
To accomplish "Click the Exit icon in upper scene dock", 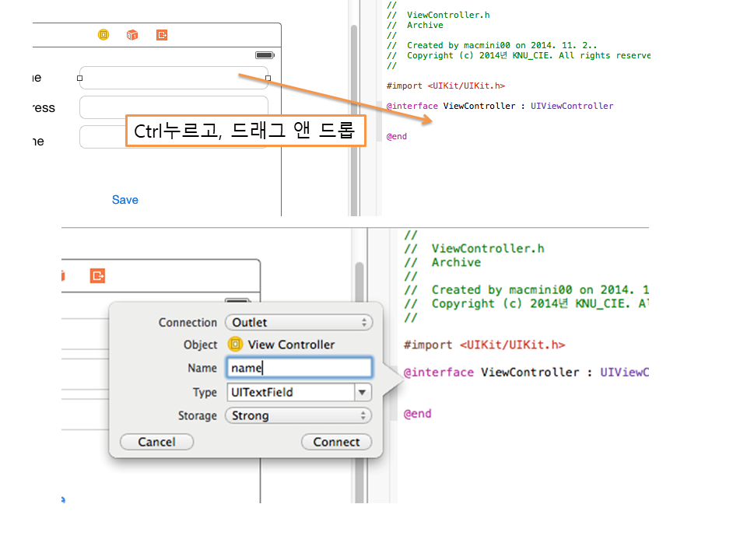I will coord(162,35).
